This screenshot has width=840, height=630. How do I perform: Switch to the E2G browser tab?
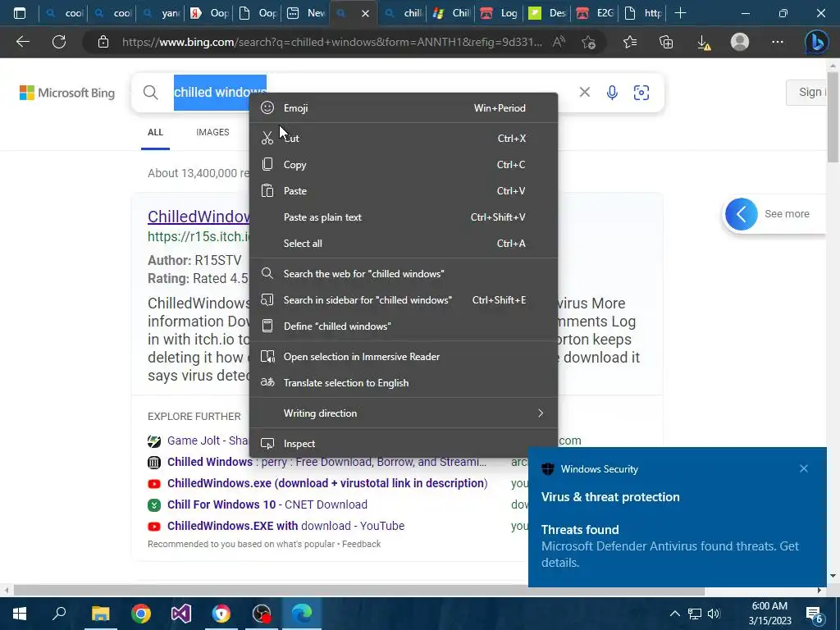click(x=594, y=13)
